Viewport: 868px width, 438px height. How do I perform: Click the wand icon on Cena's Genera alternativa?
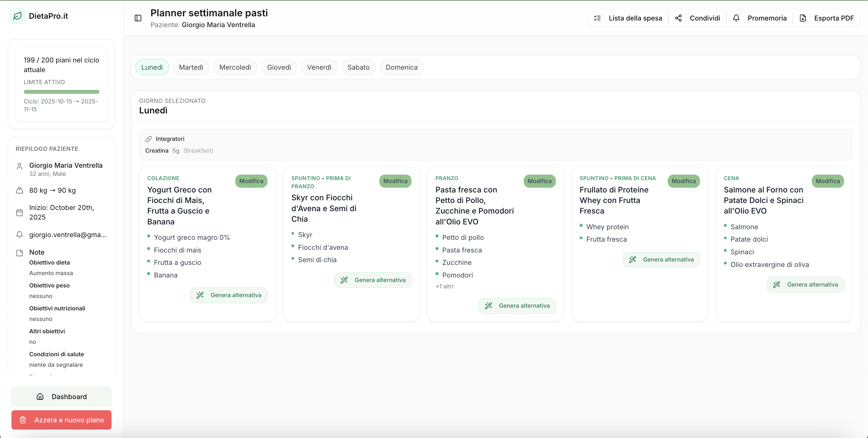coord(777,284)
